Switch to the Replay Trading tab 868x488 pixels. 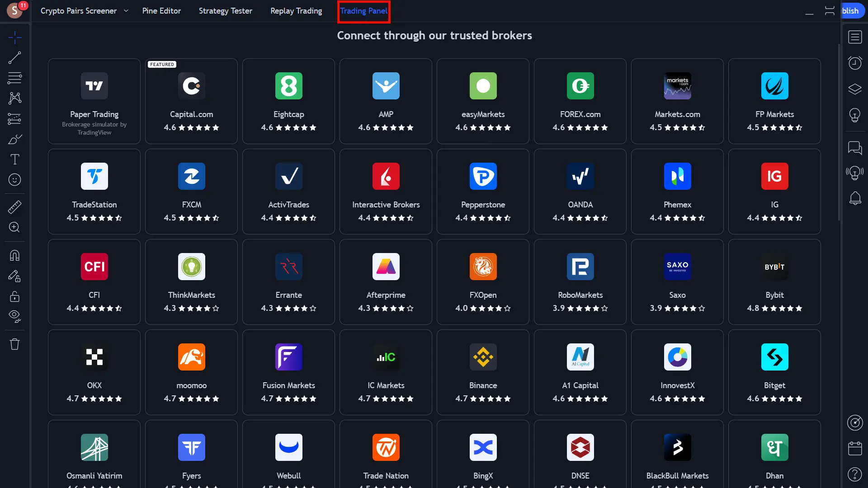point(296,11)
